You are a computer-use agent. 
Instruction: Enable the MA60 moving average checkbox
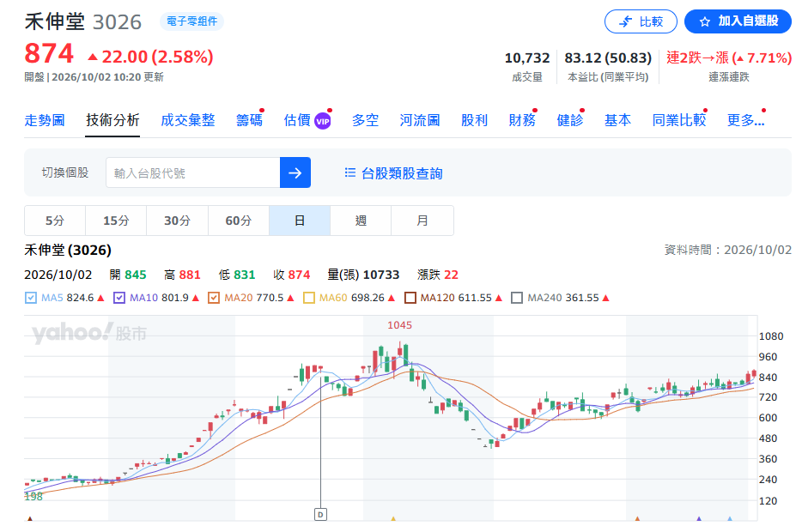point(308,298)
